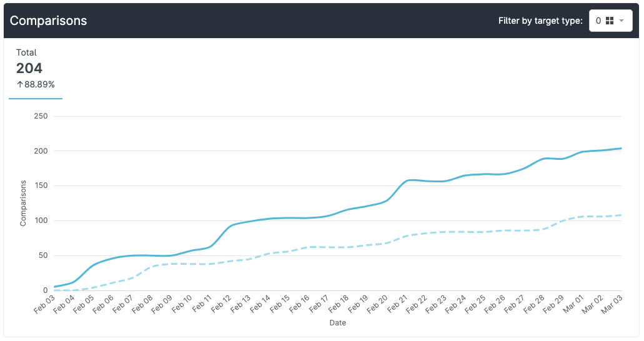This screenshot has width=644, height=341.
Task: Click the vertical Comparisons axis title
Action: coord(23,203)
